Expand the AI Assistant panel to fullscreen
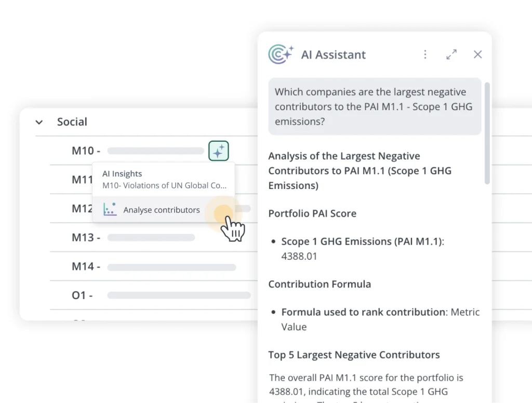This screenshot has width=532, height=403. (451, 55)
